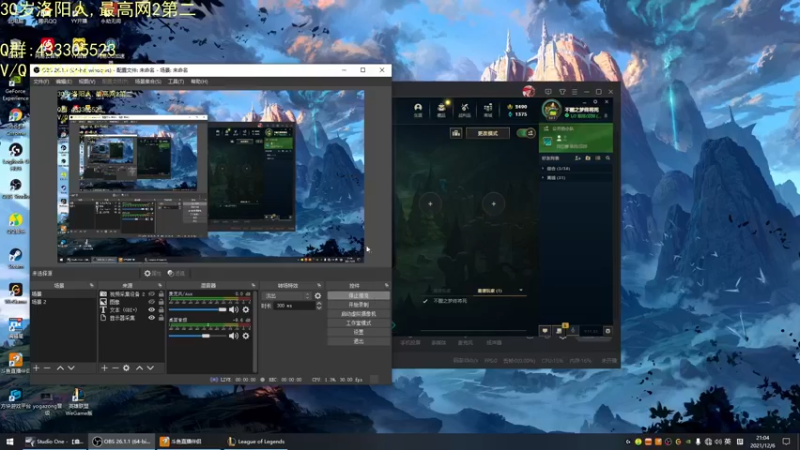Viewport: 800px width, 450px height.
Task: Adjust the 桌面音频 volume slider
Action: (197, 336)
